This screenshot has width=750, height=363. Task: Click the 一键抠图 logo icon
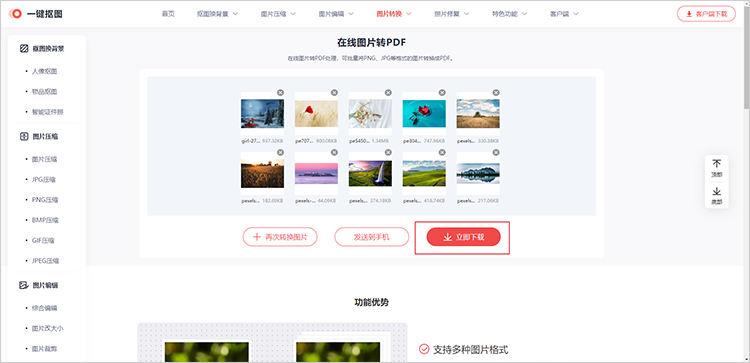click(x=15, y=14)
